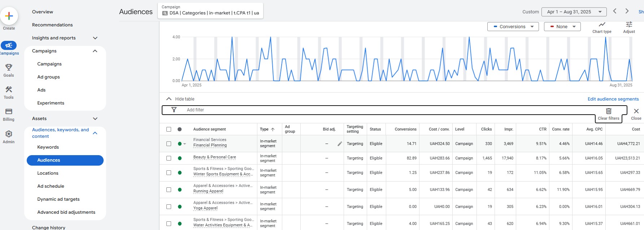Click the Create plus icon
This screenshot has height=230, width=644.
[9, 16]
